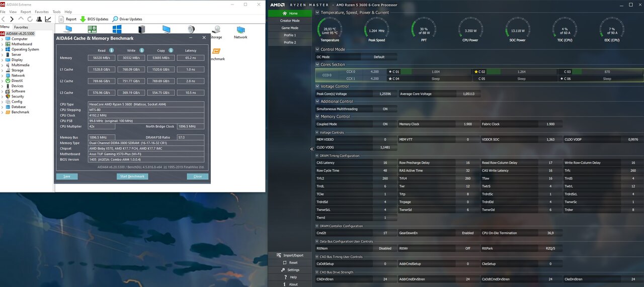The height and width of the screenshot is (287, 644).
Task: Click Driver Updates magnifier button
Action: (x=127, y=19)
